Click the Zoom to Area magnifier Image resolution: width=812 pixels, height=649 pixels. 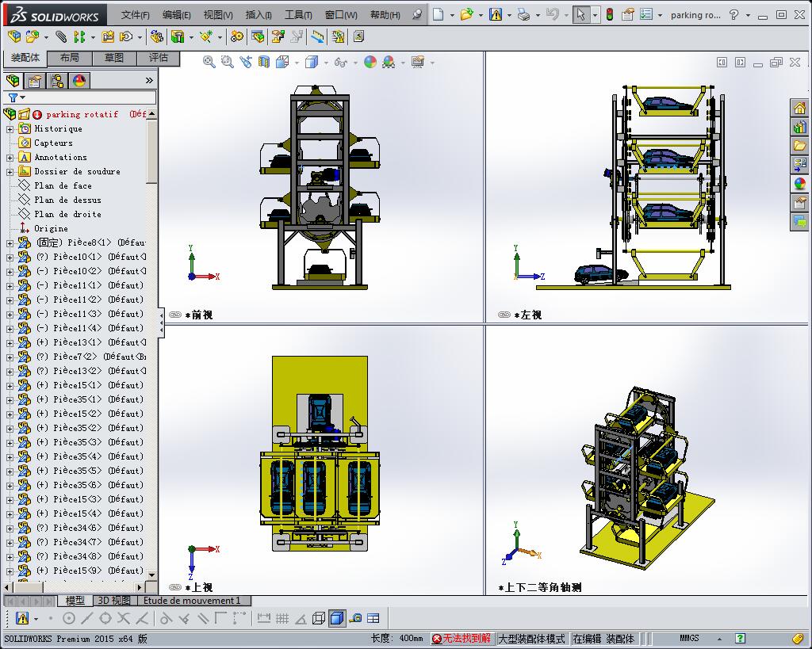tap(227, 62)
